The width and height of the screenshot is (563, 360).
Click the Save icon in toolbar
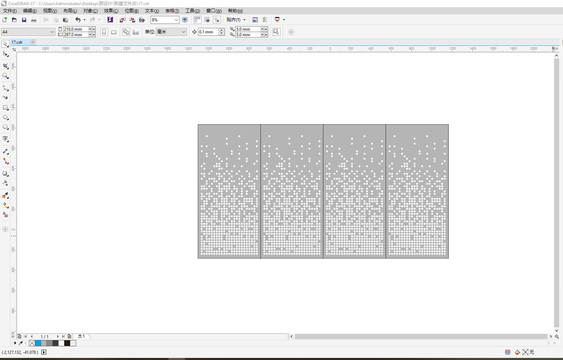[x=24, y=20]
